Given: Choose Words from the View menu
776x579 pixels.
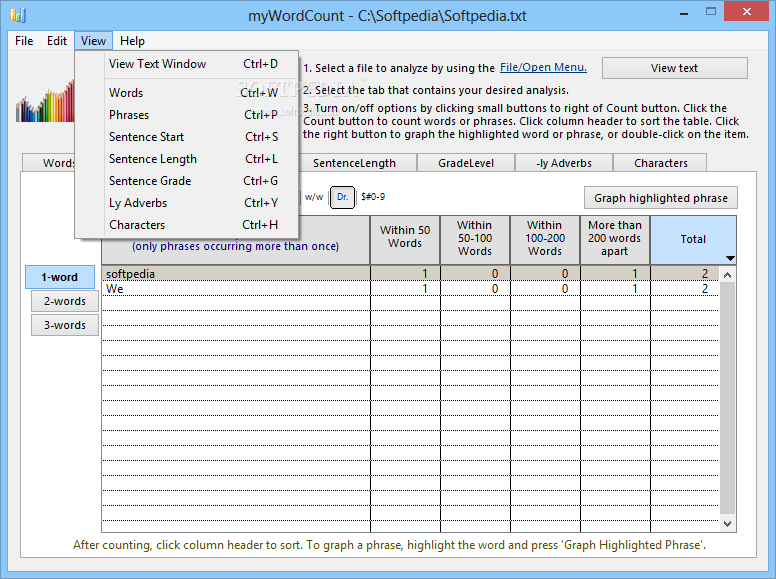Looking at the screenshot, I should 187,93.
